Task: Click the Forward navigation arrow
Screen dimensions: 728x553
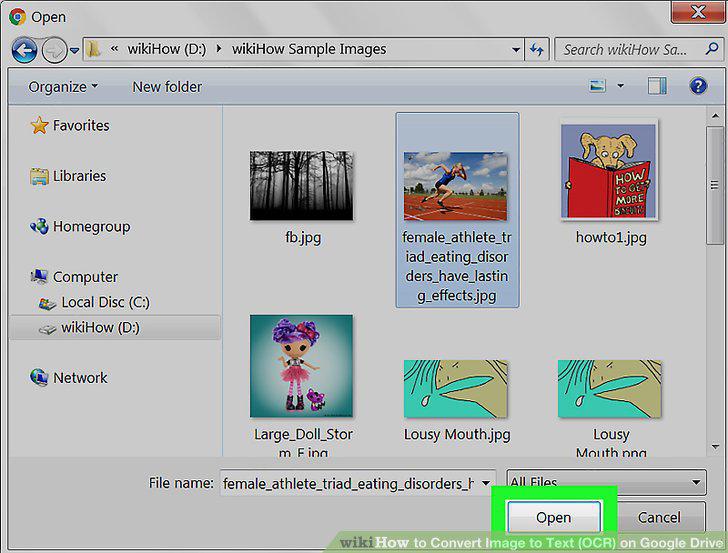Action: (54, 50)
